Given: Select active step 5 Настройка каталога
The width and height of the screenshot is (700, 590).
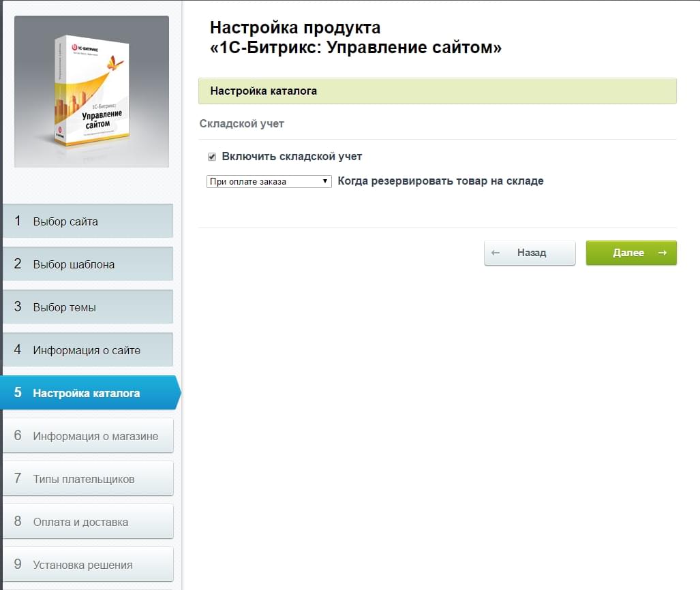Looking at the screenshot, I should [x=90, y=392].
